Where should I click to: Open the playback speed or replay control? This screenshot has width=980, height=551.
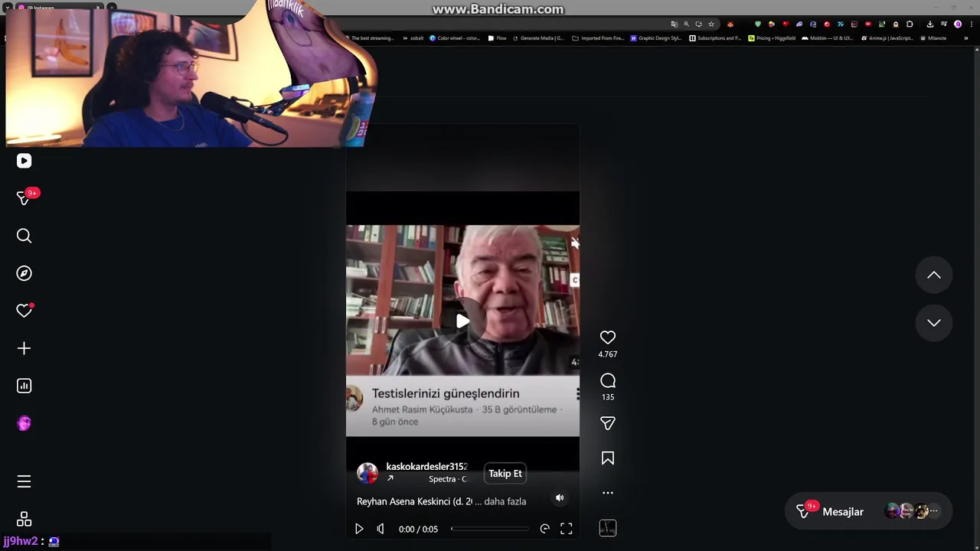[545, 529]
